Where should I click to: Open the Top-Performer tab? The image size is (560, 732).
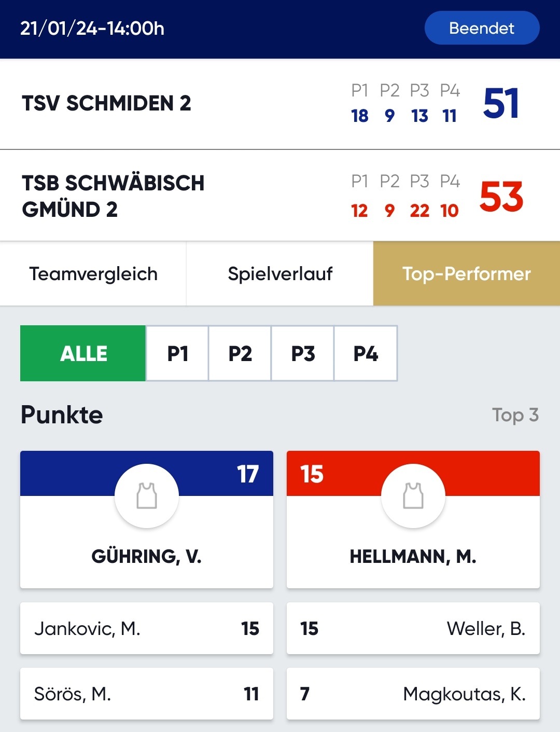pos(467,273)
